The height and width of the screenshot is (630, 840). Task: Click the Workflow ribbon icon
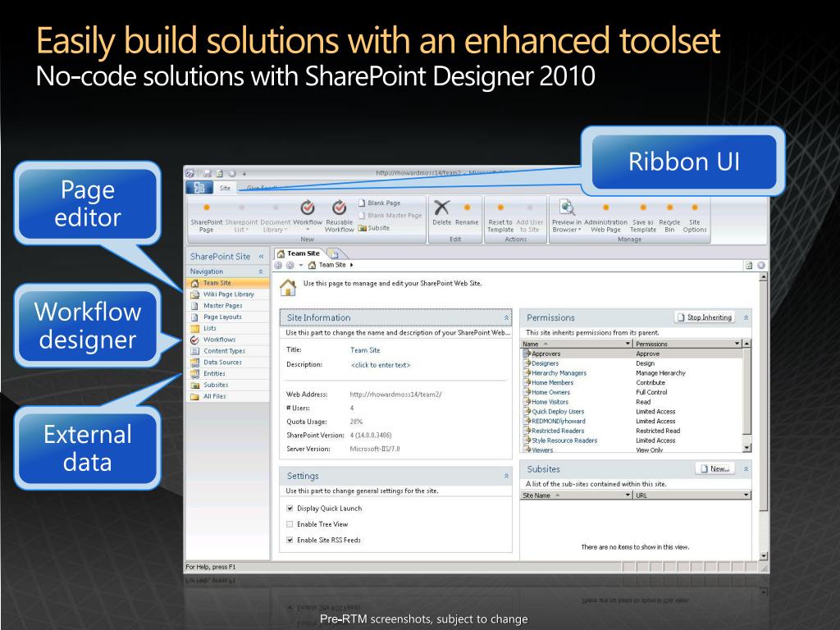(x=308, y=208)
